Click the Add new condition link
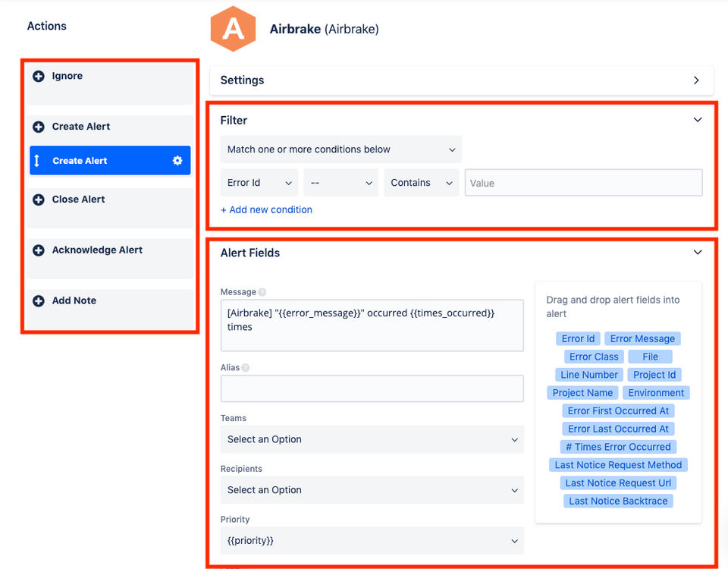This screenshot has width=728, height=569. pos(266,209)
